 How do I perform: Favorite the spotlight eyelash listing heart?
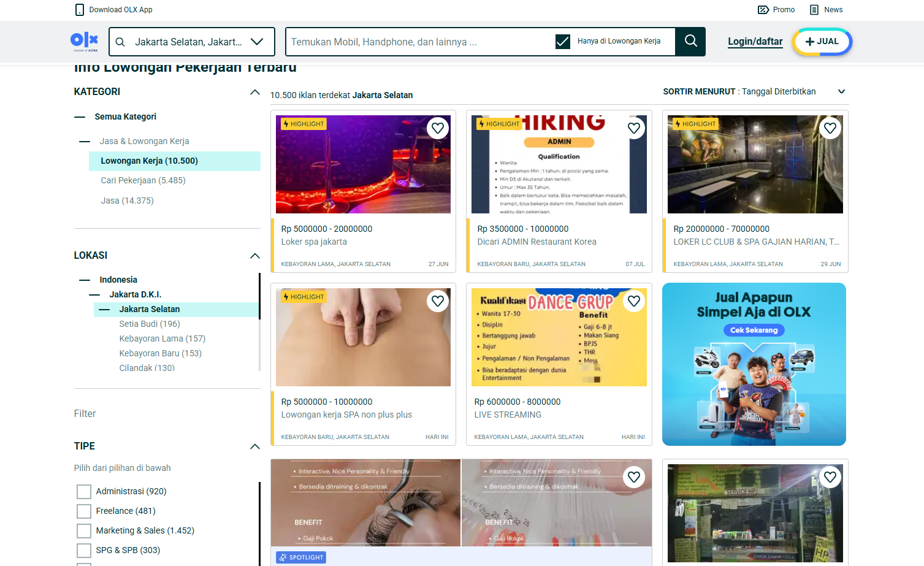coord(634,477)
